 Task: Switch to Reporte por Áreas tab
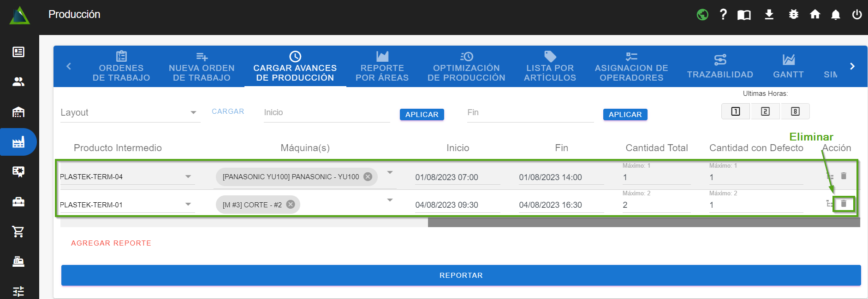click(382, 67)
